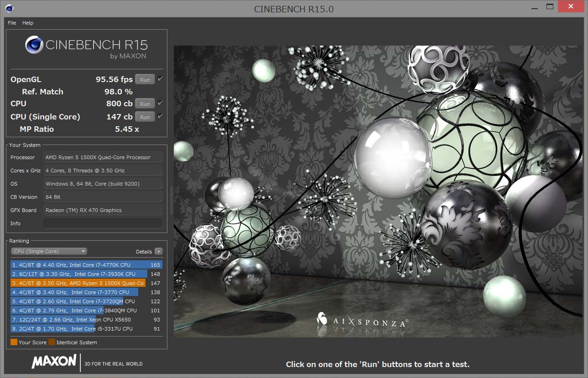The image size is (588, 378).
Task: Open the Help menu
Action: coord(28,23)
